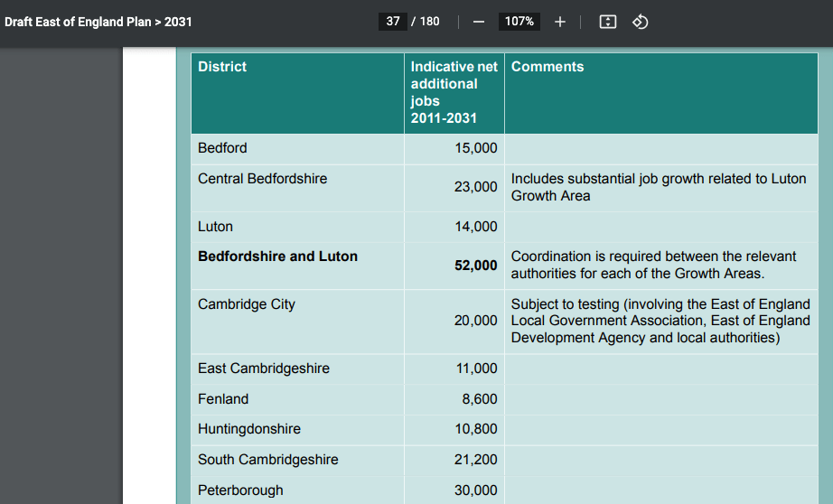This screenshot has width=833, height=504.
Task: Click the Luton Growth Area comment text
Action: point(658,187)
